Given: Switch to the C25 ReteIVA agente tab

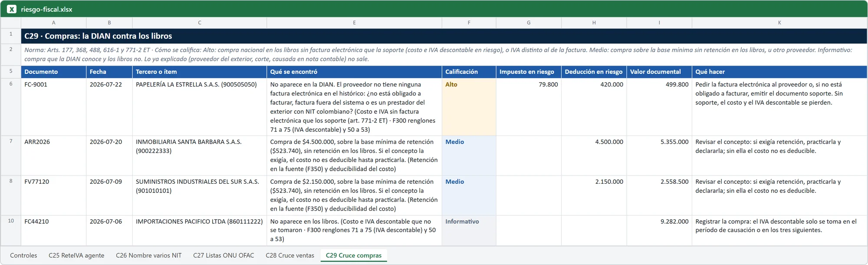Looking at the screenshot, I should coord(76,255).
